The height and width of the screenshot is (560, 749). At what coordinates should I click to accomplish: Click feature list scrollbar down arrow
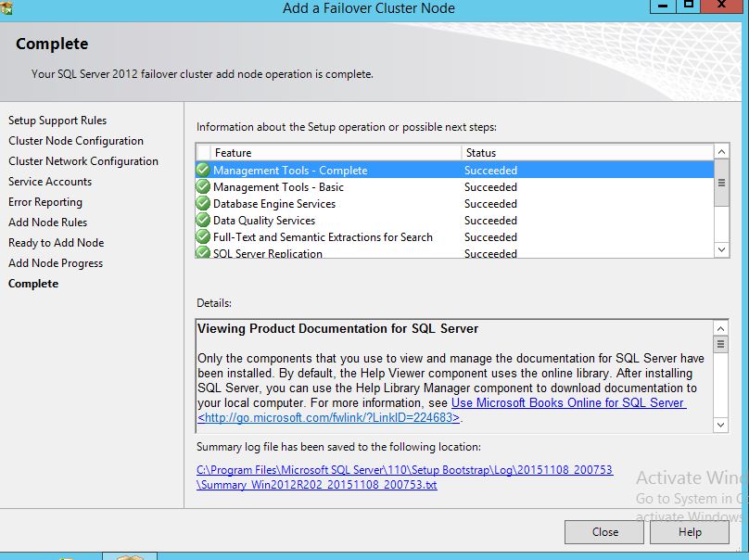(x=721, y=249)
